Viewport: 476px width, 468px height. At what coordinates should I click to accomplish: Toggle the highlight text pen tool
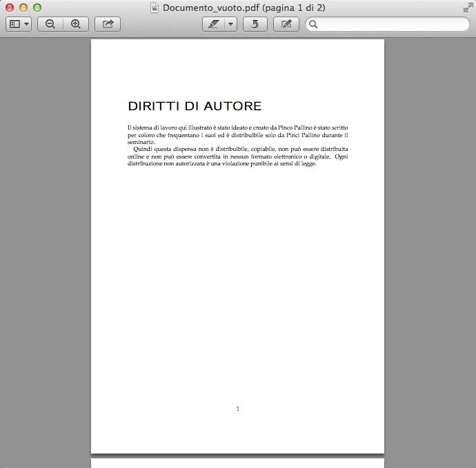(x=214, y=24)
